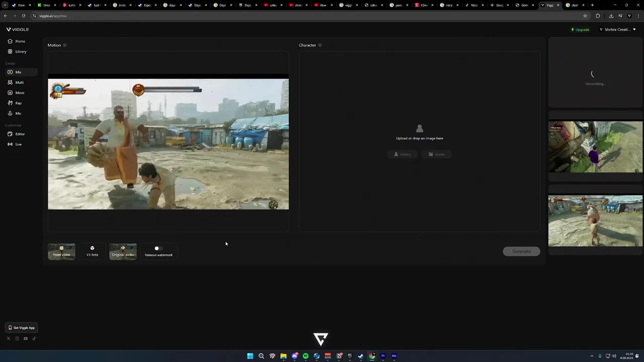Click the Upgrade link

click(x=580, y=30)
